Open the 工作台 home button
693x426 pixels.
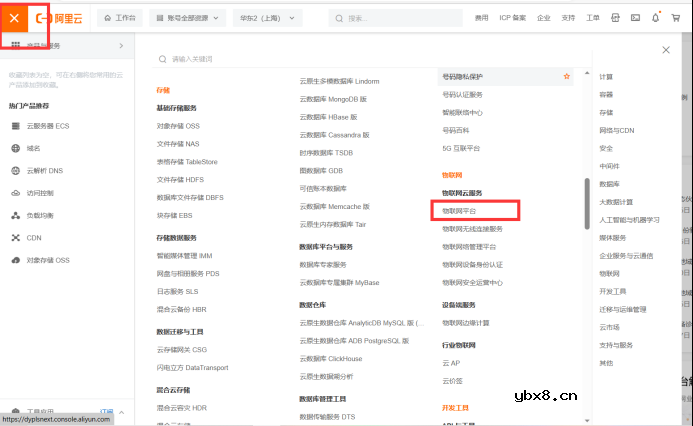tap(120, 18)
